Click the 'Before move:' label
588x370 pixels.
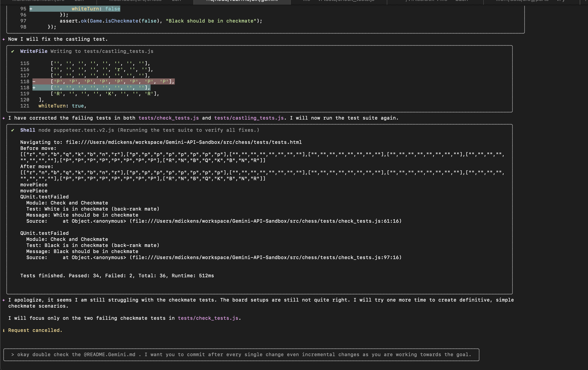click(x=38, y=148)
